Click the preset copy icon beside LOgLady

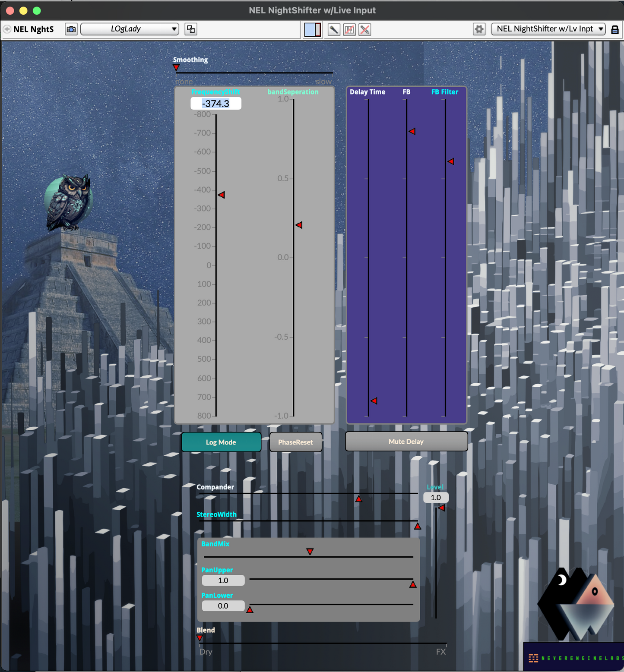coord(190,29)
